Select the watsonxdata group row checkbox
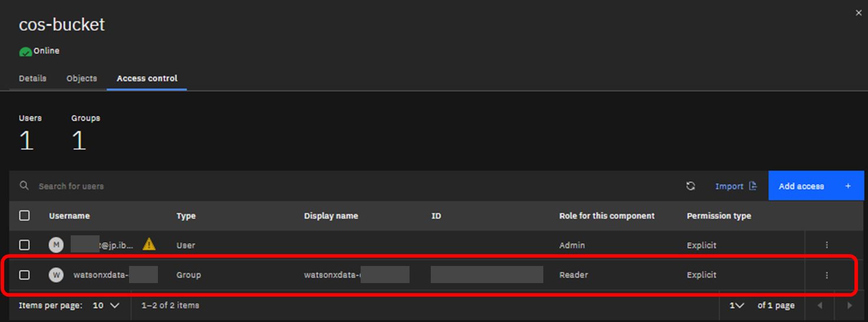The width and height of the screenshot is (868, 322). pyautogui.click(x=24, y=275)
